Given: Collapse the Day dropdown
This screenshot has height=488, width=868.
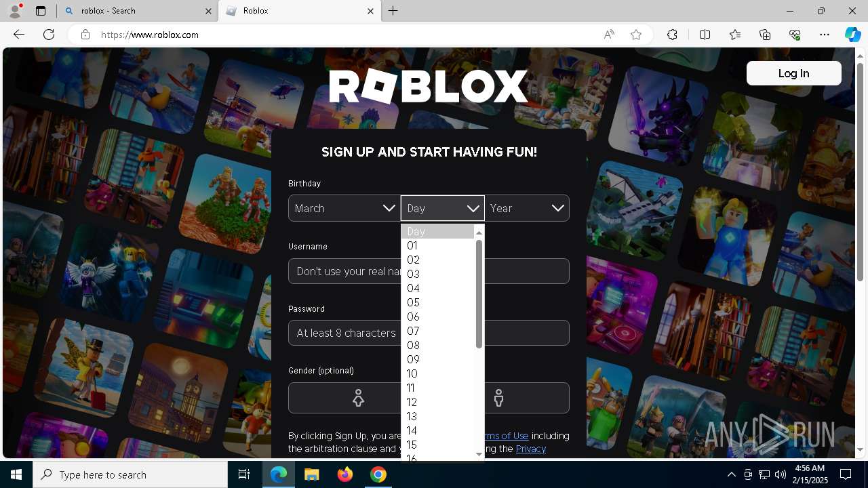Looking at the screenshot, I should click(x=443, y=208).
